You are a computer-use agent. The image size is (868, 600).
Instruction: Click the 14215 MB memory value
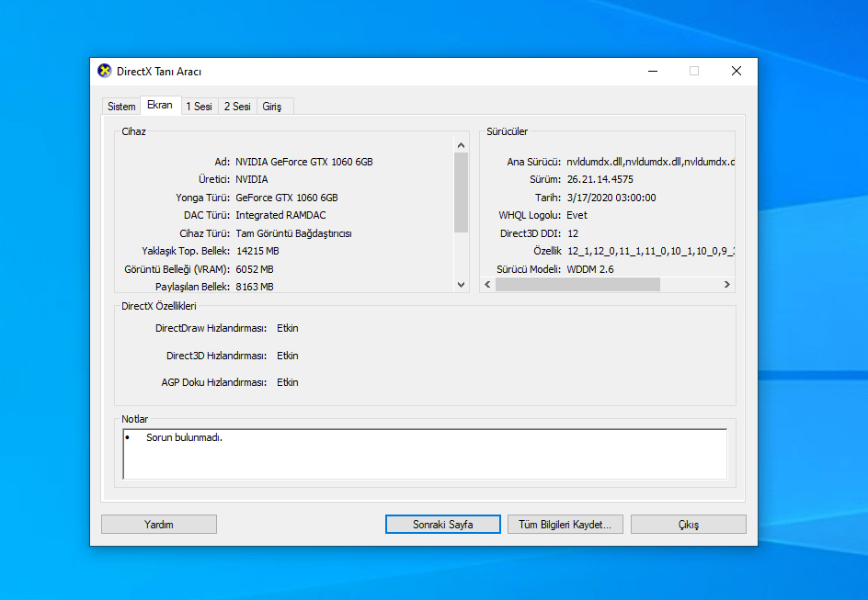(x=257, y=251)
